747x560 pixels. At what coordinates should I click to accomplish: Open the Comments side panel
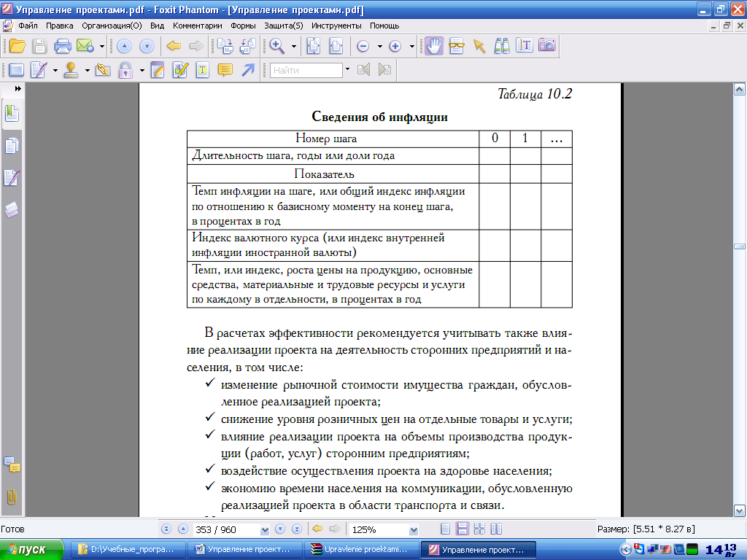pyautogui.click(x=12, y=465)
